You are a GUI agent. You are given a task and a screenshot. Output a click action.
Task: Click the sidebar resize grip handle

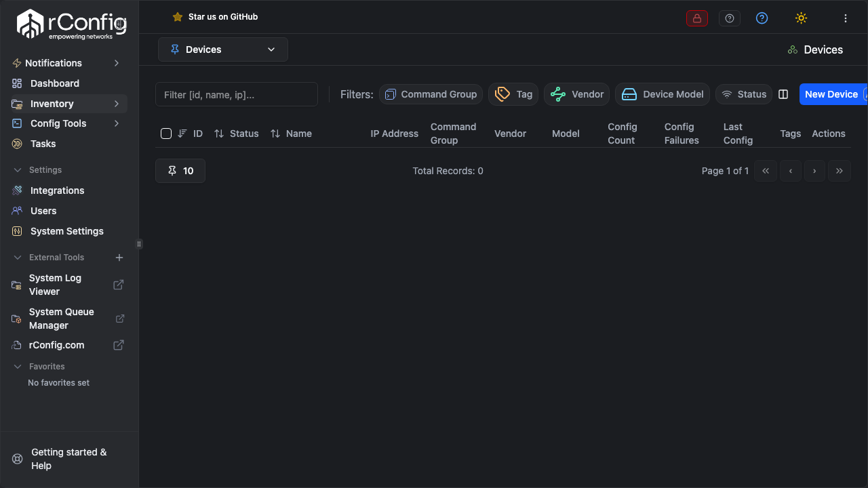(139, 244)
